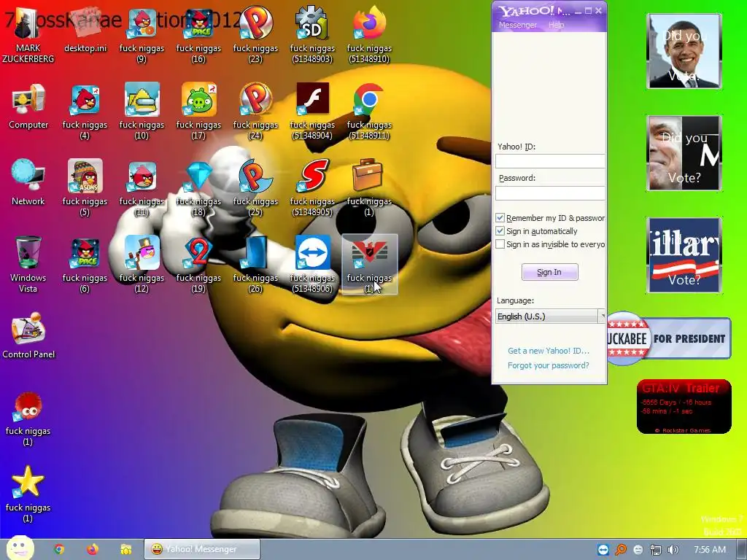
Task: Open the Messenger menu
Action: click(517, 25)
